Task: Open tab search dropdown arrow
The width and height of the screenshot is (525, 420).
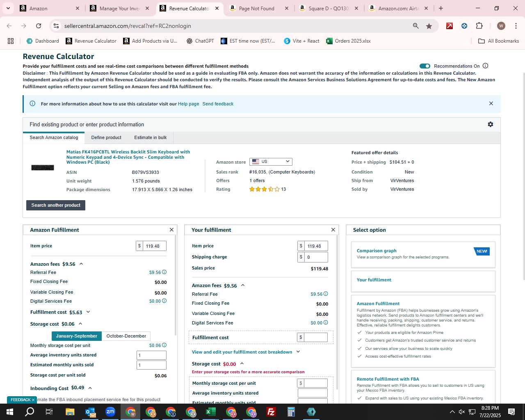Action: [x=8, y=8]
